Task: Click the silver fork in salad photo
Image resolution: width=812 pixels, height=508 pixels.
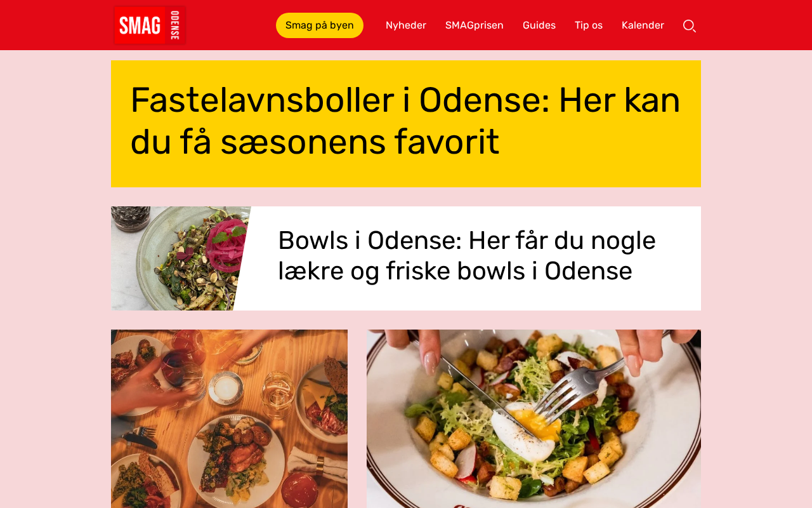Action: click(x=574, y=388)
